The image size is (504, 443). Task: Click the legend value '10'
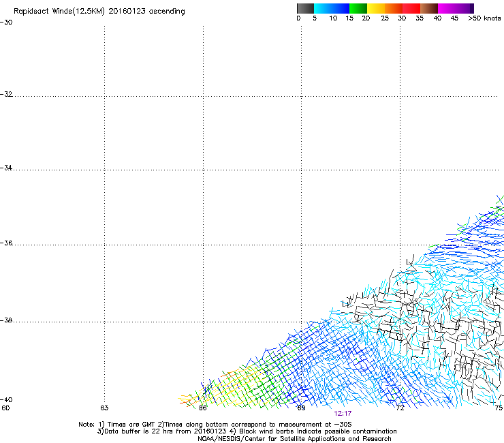[333, 18]
